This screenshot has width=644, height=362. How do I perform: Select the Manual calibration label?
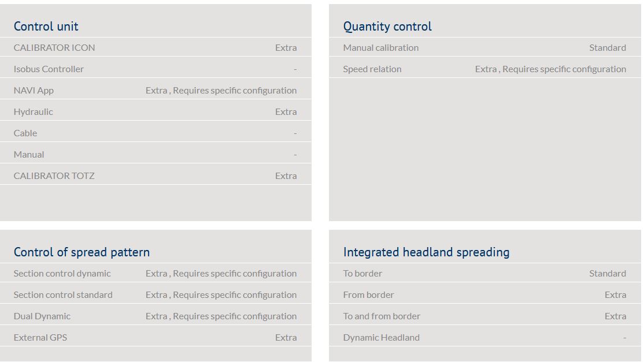(380, 48)
